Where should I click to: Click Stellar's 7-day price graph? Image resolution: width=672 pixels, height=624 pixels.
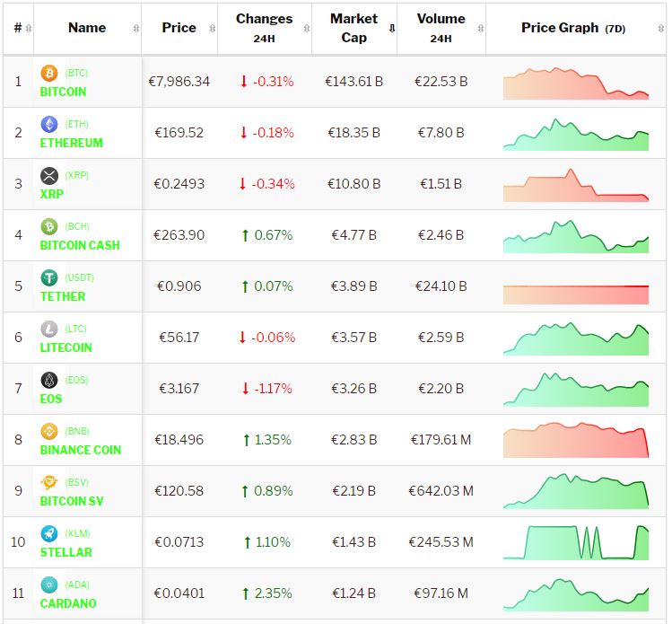click(x=575, y=542)
